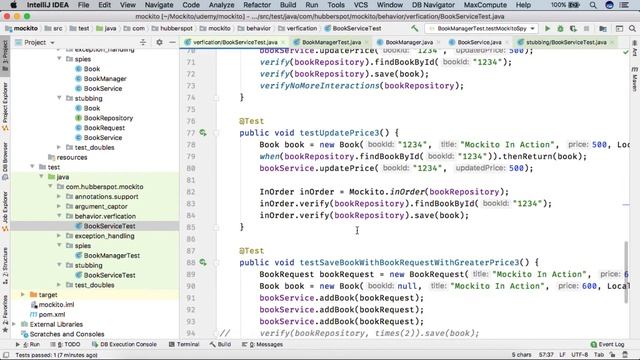Expand the target folder
Screen dimensions: 640x360
[x=23, y=295]
